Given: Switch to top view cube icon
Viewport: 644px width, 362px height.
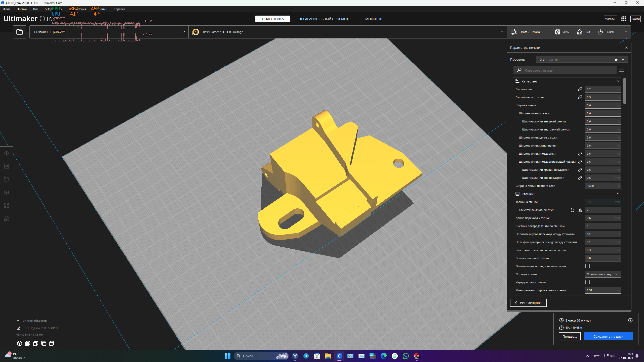Looking at the screenshot, I should [36, 343].
